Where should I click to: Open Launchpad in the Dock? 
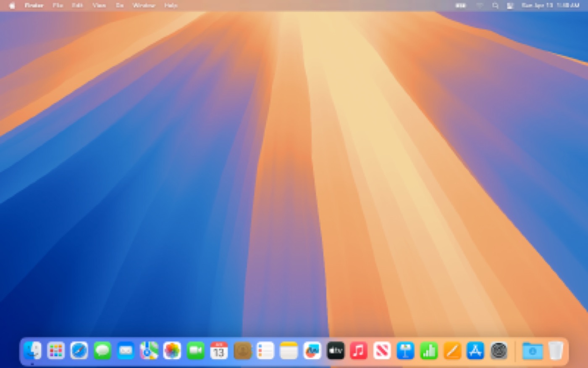pyautogui.click(x=56, y=350)
